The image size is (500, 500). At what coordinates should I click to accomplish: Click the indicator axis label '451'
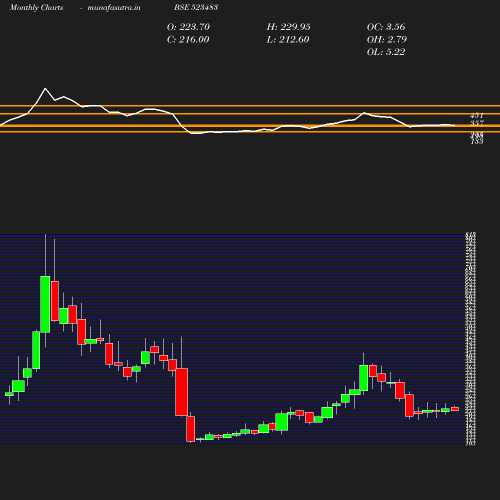tap(477, 115)
